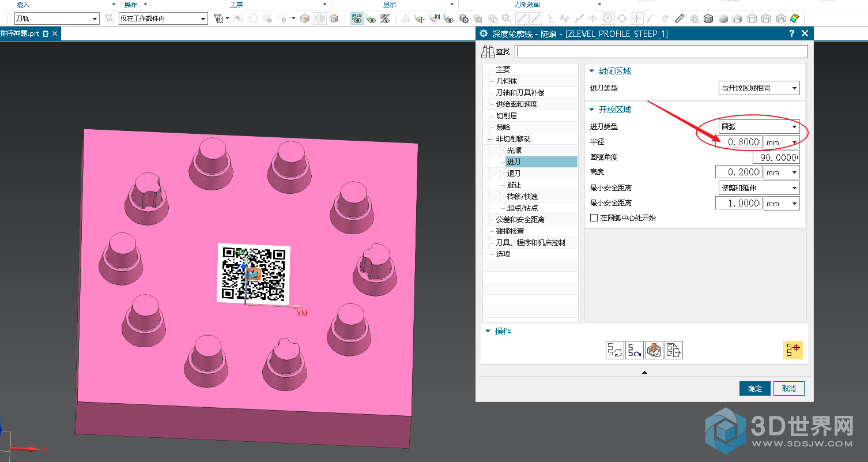Click the yellow highlighted toolpath display icon
Image resolution: width=868 pixels, height=462 pixels.
click(793, 350)
